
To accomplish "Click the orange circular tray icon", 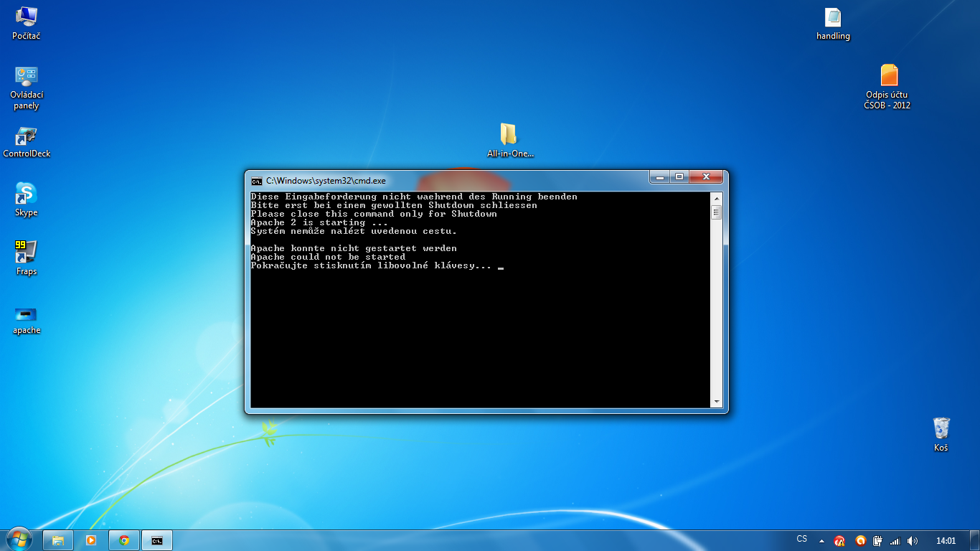I will click(x=860, y=541).
